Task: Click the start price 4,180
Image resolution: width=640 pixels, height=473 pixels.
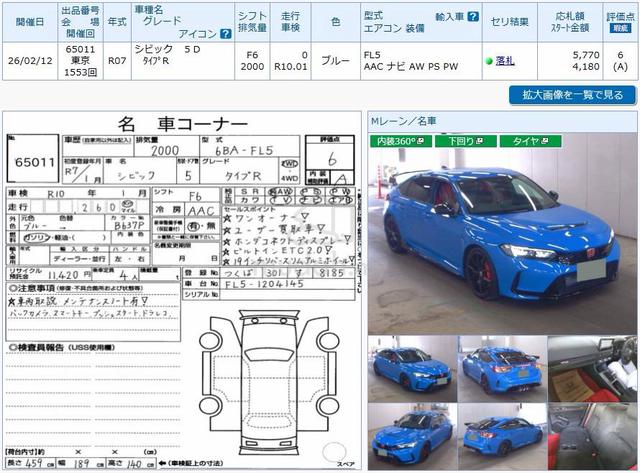Action: point(586,67)
